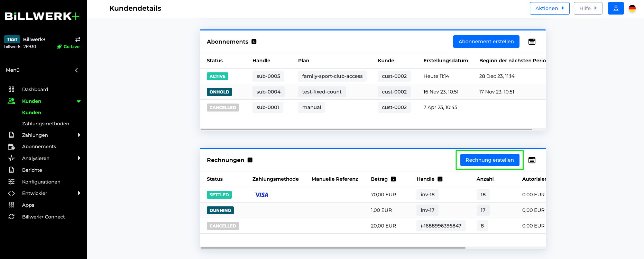Open subscription sub-0004

point(268,92)
